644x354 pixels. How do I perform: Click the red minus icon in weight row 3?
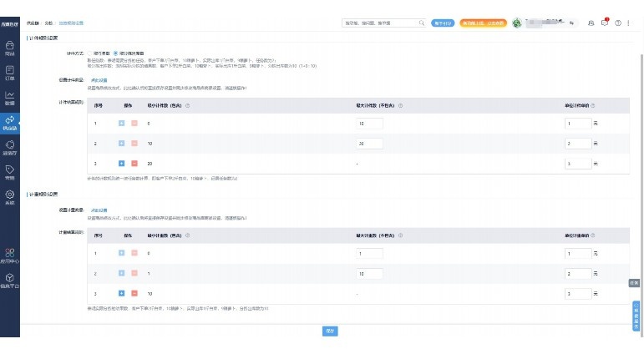click(x=134, y=293)
